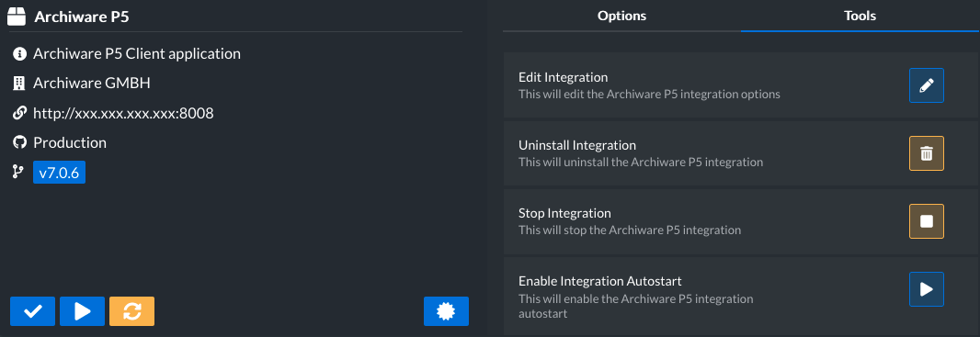Screen dimensions: 980x337
Task: Click the Archiware P5 package icon
Action: tap(17, 17)
